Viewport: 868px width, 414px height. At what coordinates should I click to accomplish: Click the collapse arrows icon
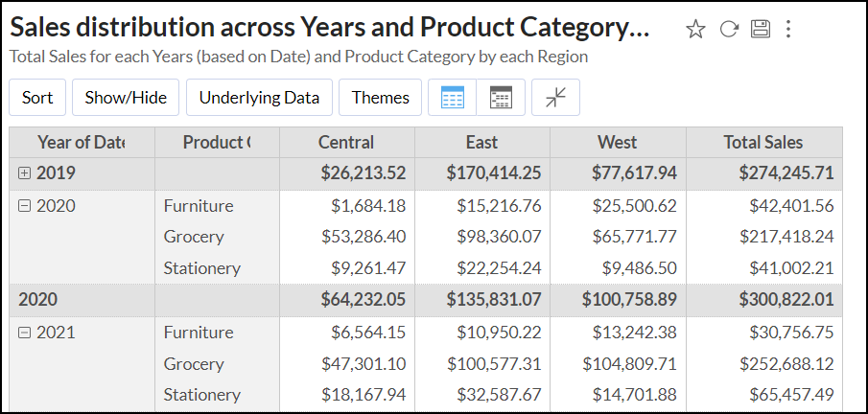(x=555, y=98)
